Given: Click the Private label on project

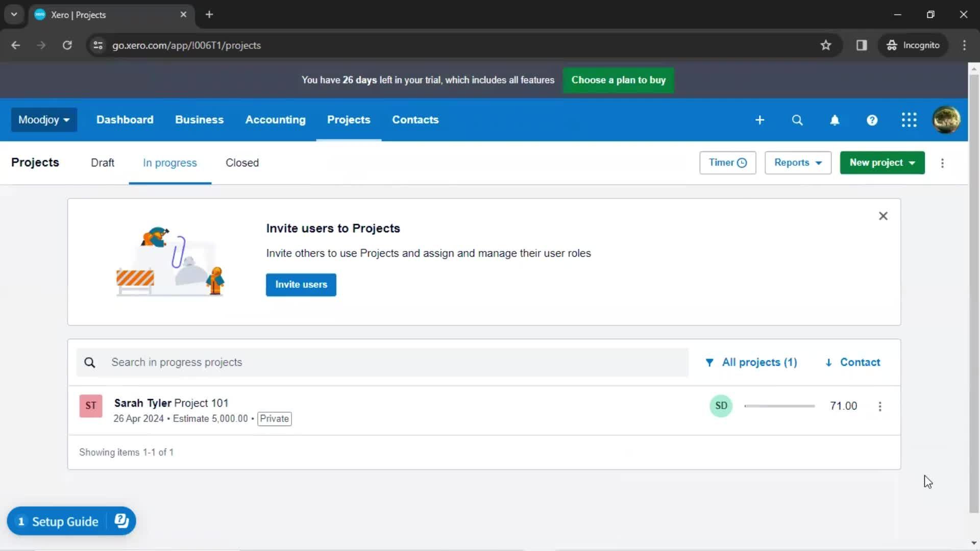Looking at the screenshot, I should pyautogui.click(x=274, y=419).
